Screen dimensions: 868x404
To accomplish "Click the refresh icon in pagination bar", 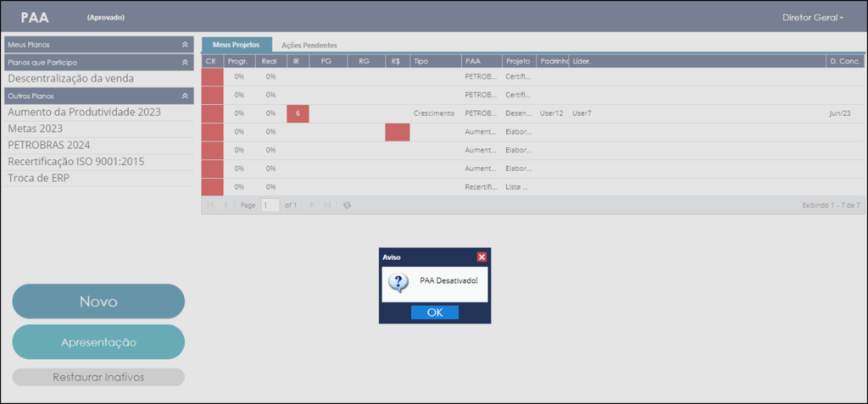I will 347,205.
